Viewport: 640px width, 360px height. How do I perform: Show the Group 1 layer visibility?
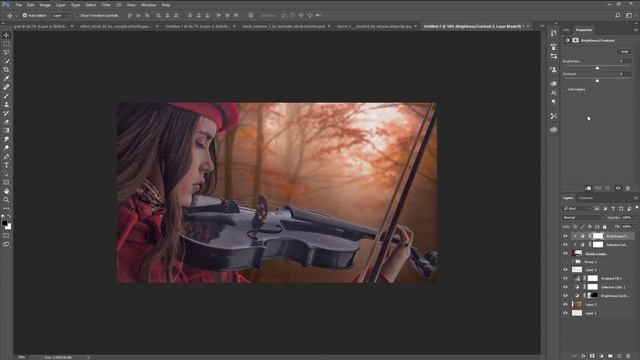click(x=565, y=262)
